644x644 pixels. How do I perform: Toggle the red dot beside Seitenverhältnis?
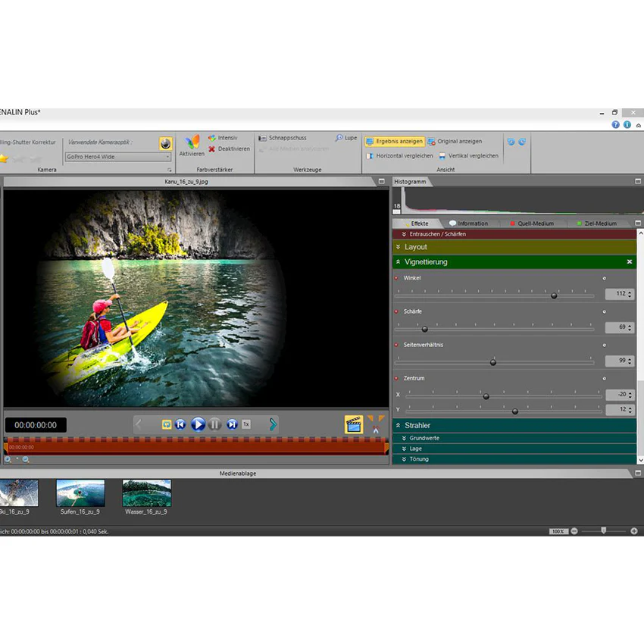tap(396, 345)
